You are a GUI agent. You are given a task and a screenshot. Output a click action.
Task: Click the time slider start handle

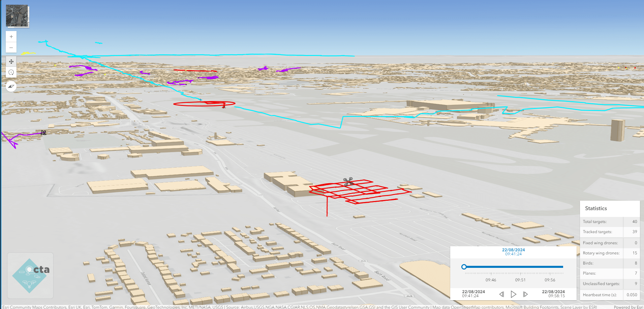click(x=464, y=267)
